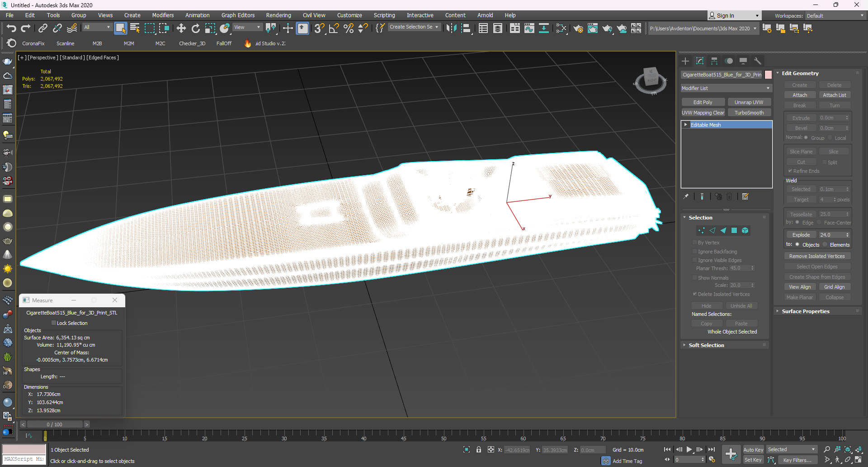Open the Rendering menu
Screen dimensions: 868x467
[x=278, y=15]
